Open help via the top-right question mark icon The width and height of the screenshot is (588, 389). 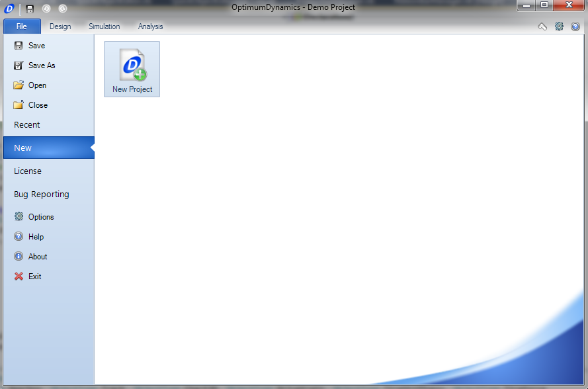(575, 26)
